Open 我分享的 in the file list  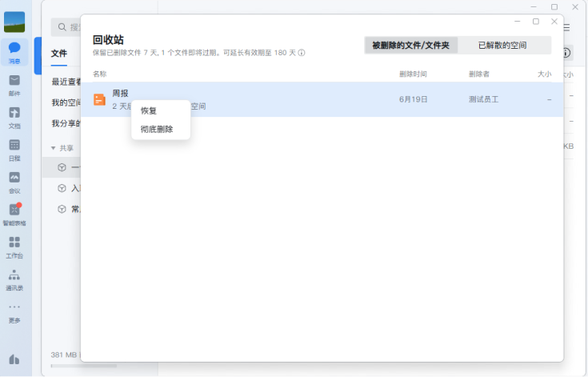[x=66, y=123]
